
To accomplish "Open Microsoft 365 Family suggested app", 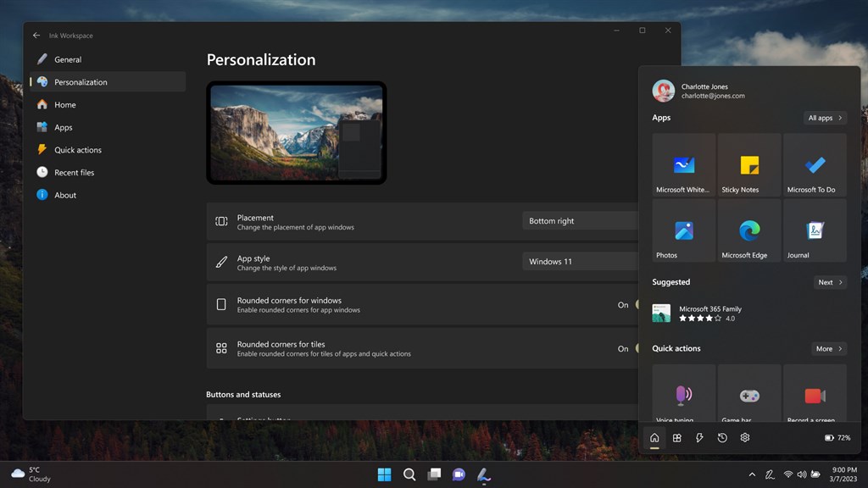I will tap(698, 313).
